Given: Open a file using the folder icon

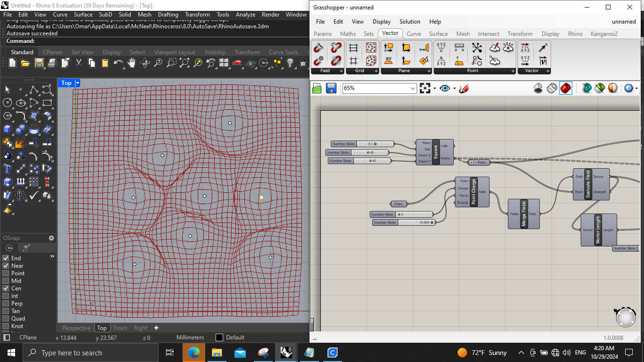Looking at the screenshot, I should (25, 63).
